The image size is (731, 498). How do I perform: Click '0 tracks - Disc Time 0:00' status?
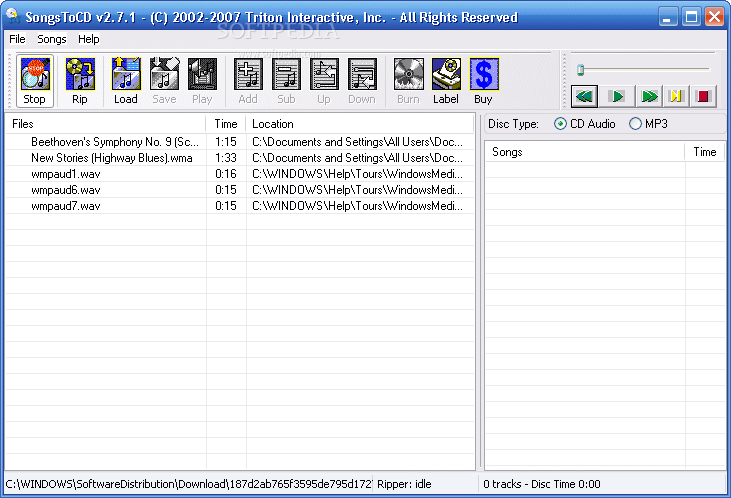coord(542,484)
